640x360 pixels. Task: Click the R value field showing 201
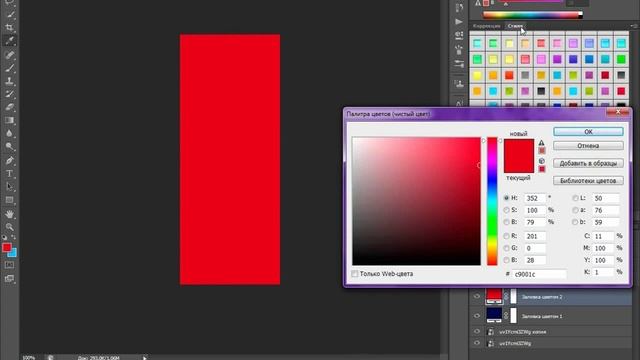(535, 236)
